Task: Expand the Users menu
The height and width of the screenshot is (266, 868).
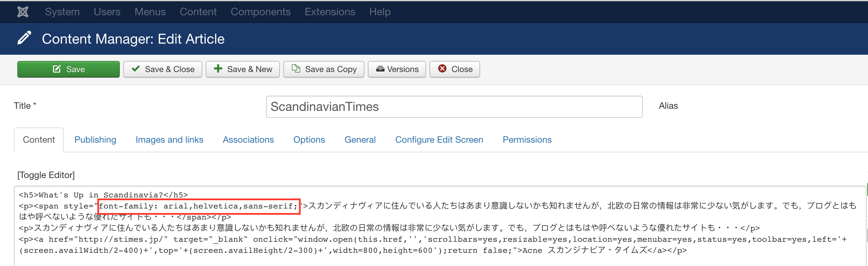Action: point(107,12)
